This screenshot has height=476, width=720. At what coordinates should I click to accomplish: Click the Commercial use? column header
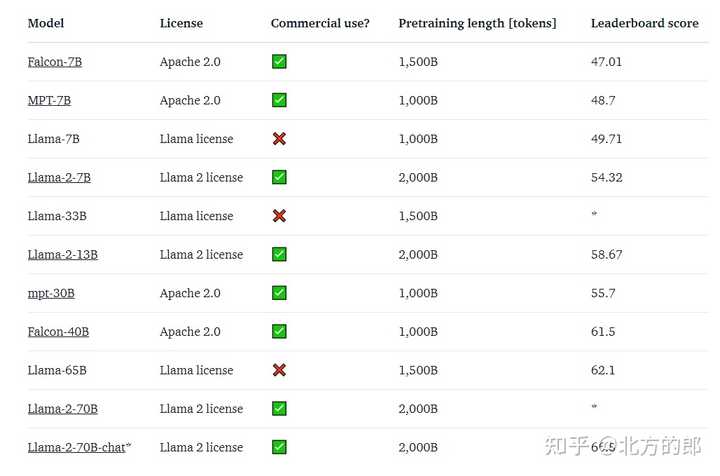click(x=320, y=23)
